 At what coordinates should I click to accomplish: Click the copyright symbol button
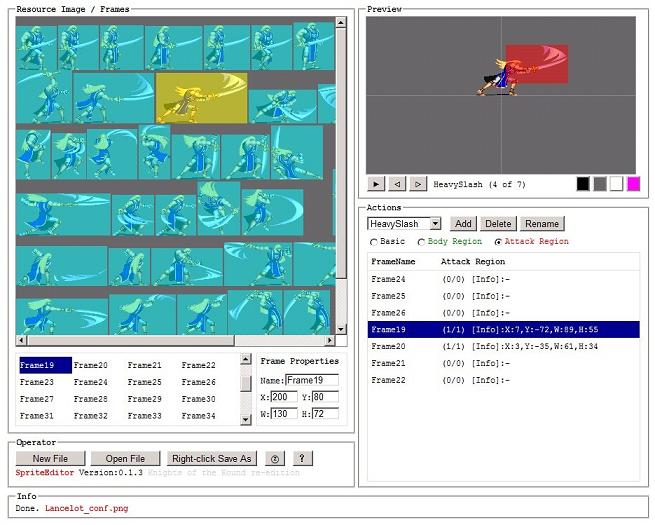[x=275, y=459]
